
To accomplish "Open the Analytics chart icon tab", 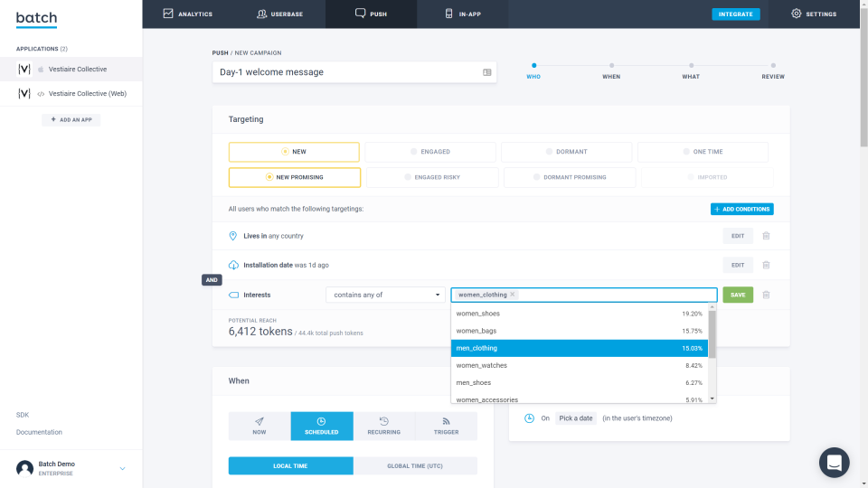I will tap(168, 14).
